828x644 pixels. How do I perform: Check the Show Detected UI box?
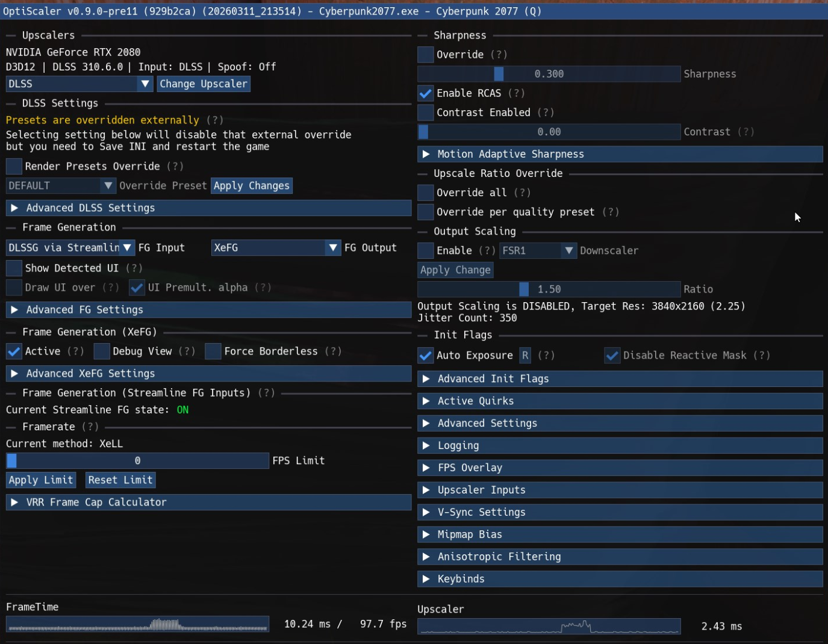(x=14, y=268)
